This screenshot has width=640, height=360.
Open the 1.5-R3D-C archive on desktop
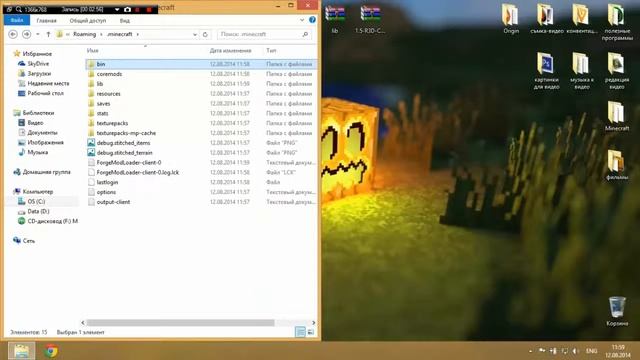[x=370, y=19]
